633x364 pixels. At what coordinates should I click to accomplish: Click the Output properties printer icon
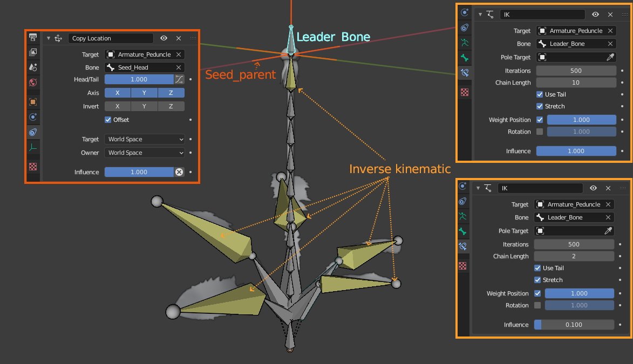click(33, 37)
